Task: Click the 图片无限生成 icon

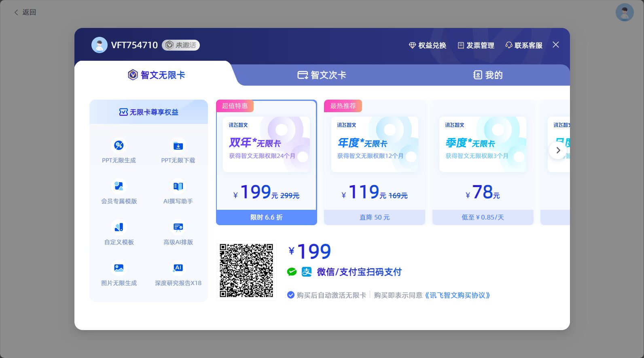Action: pyautogui.click(x=119, y=268)
